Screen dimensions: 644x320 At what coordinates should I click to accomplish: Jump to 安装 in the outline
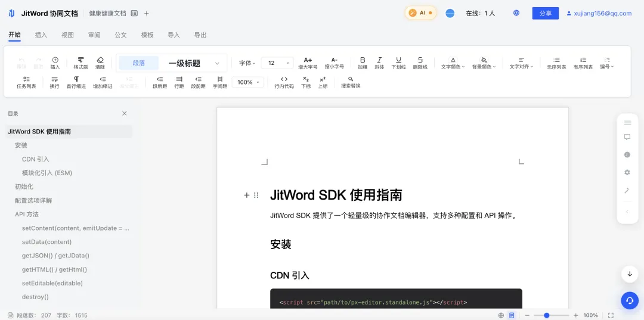click(21, 145)
